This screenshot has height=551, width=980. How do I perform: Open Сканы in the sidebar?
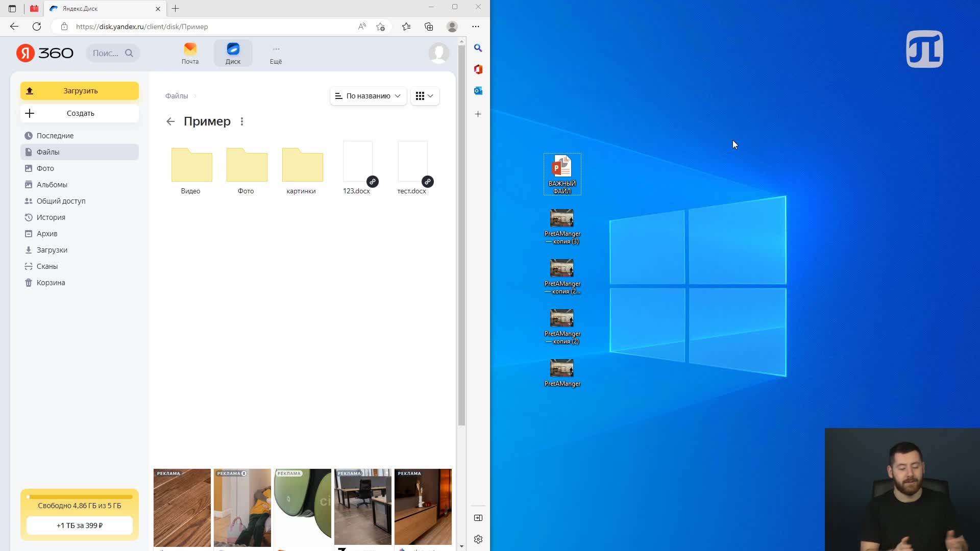tap(80, 266)
